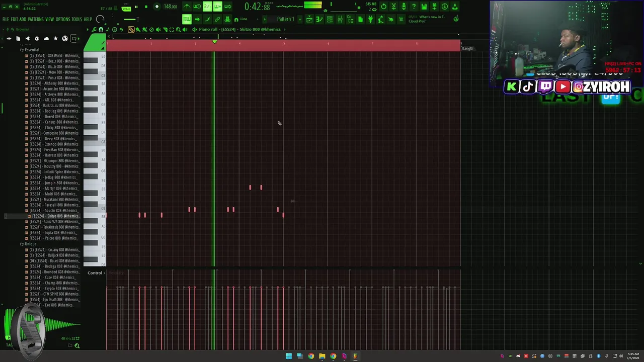
Task: Select '[ESS24] - Champ 808 @khemics_' sample
Action: 52,283
